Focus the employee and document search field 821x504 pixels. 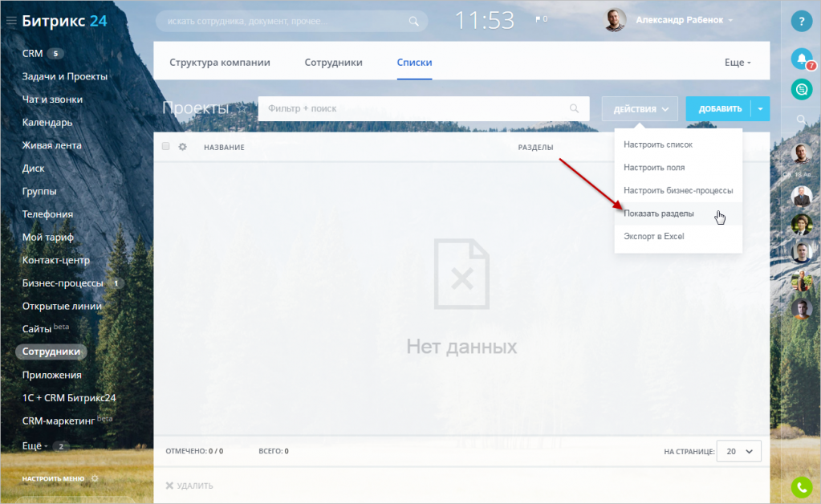[x=291, y=22]
